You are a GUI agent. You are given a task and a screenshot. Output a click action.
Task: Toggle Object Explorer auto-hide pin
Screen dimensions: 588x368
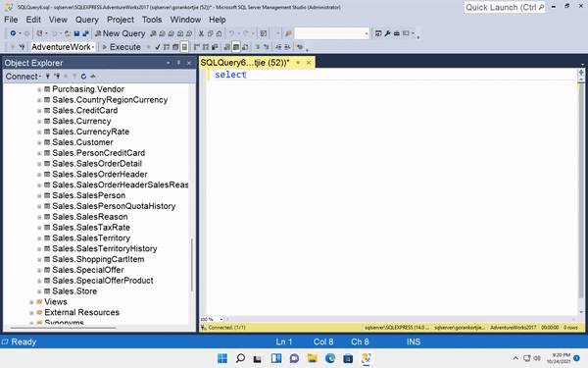click(x=178, y=63)
